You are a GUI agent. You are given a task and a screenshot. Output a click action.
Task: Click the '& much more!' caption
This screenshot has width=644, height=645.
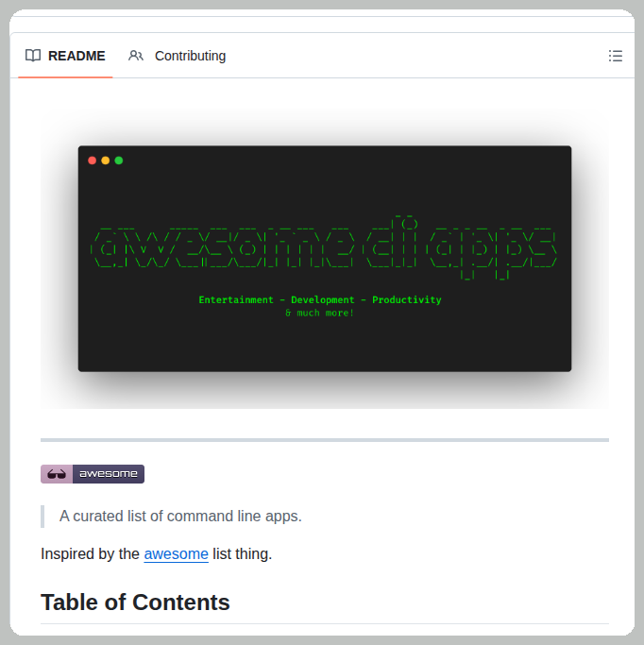pyautogui.click(x=319, y=313)
